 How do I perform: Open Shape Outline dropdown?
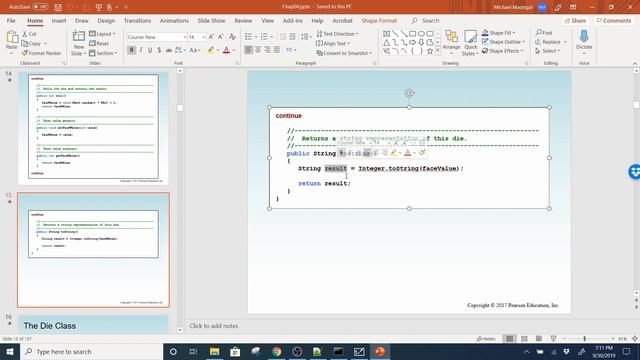(x=503, y=42)
